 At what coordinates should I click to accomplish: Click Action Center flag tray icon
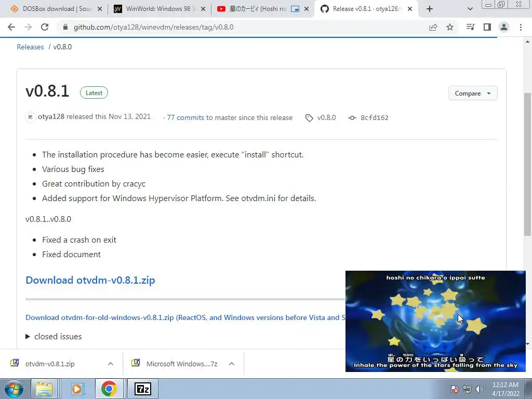click(x=455, y=389)
